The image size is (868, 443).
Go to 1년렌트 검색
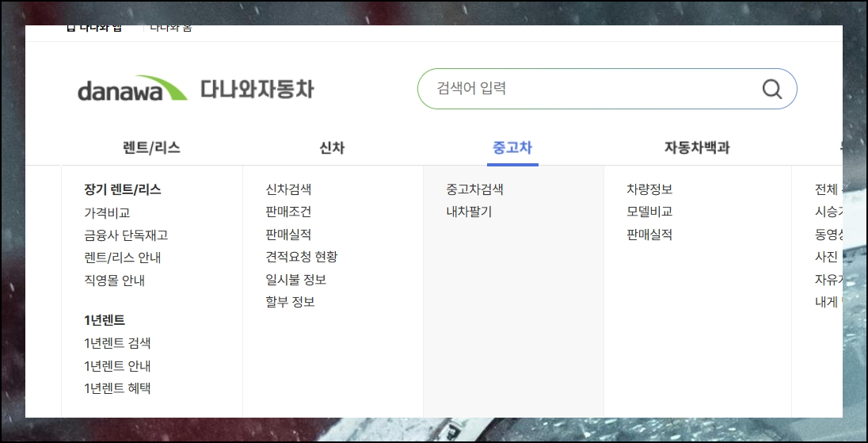(x=117, y=343)
